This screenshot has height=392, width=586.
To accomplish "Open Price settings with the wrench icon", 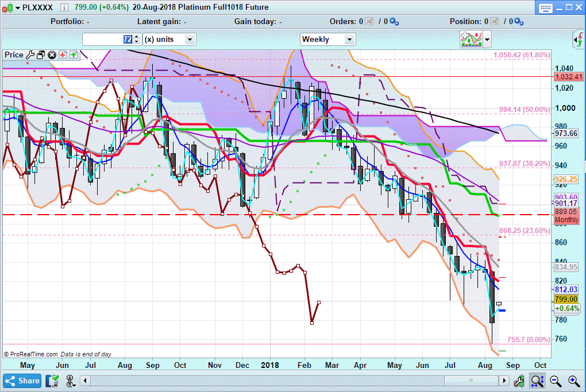I will tap(30, 55).
